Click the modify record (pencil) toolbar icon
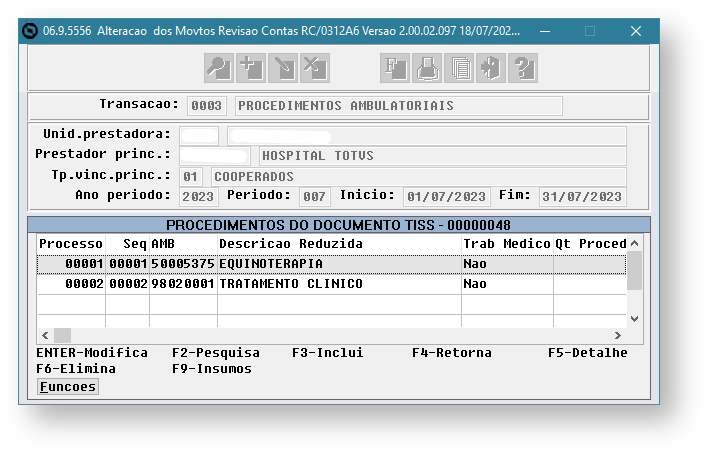708x453 pixels. click(283, 68)
